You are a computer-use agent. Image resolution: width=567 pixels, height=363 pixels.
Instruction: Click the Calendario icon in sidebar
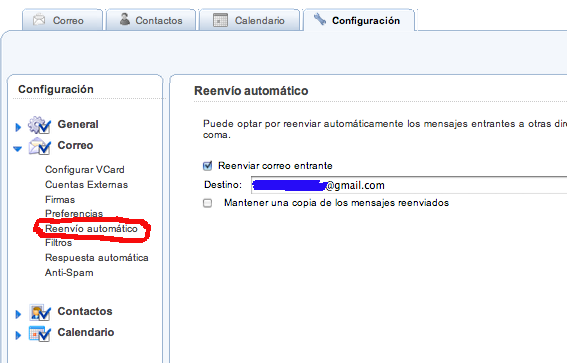coord(39,333)
